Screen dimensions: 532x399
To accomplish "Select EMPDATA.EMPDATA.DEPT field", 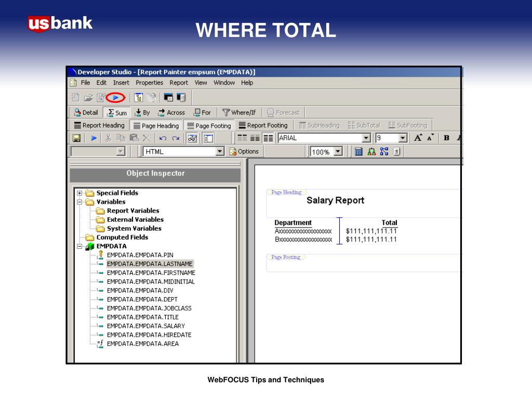I will point(142,300).
